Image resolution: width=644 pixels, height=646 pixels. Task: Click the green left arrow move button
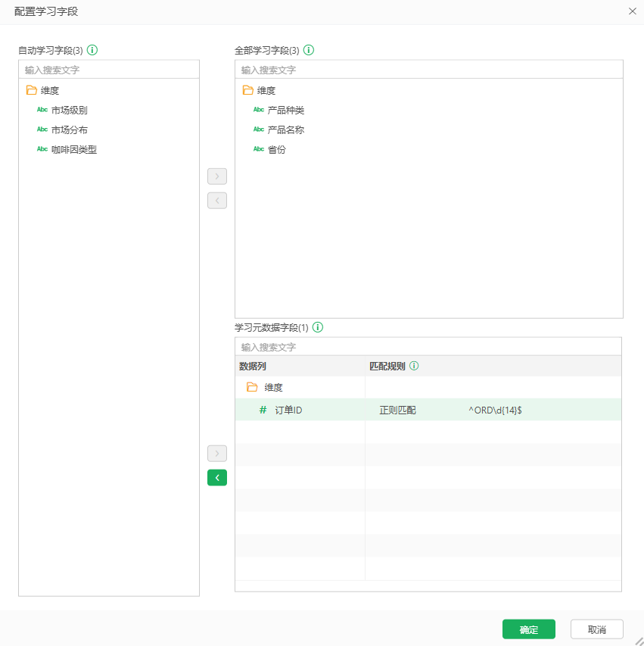coord(217,478)
